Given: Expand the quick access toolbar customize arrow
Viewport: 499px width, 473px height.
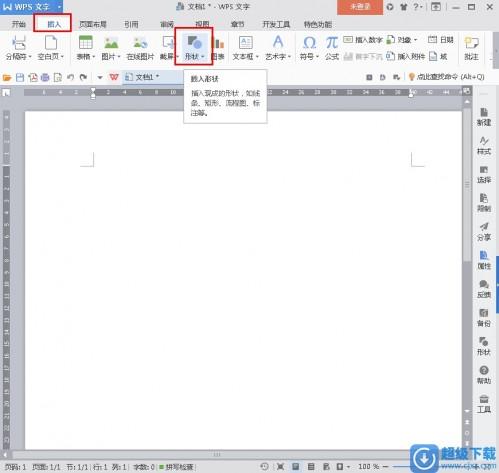Looking at the screenshot, I should pyautogui.click(x=100, y=78).
